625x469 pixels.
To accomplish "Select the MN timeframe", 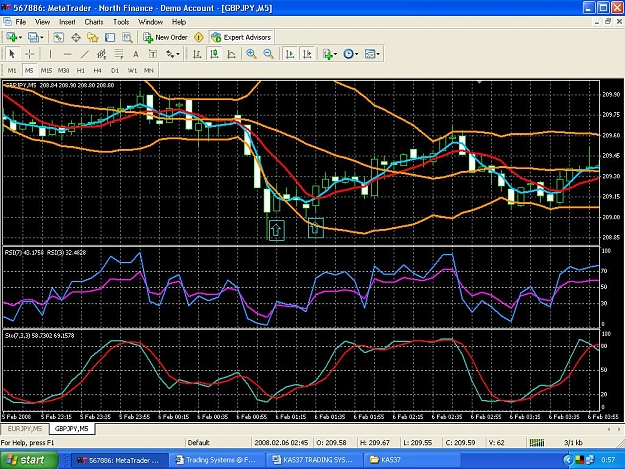I will (x=149, y=71).
